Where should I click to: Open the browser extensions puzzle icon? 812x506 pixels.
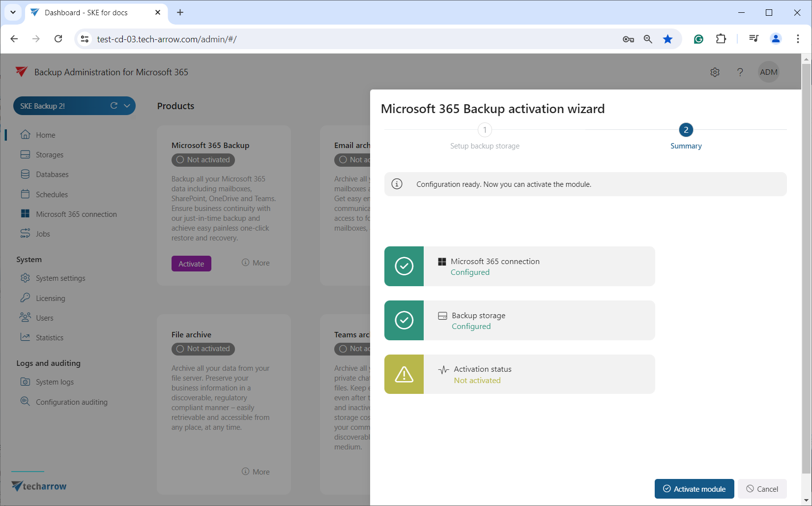[721, 39]
